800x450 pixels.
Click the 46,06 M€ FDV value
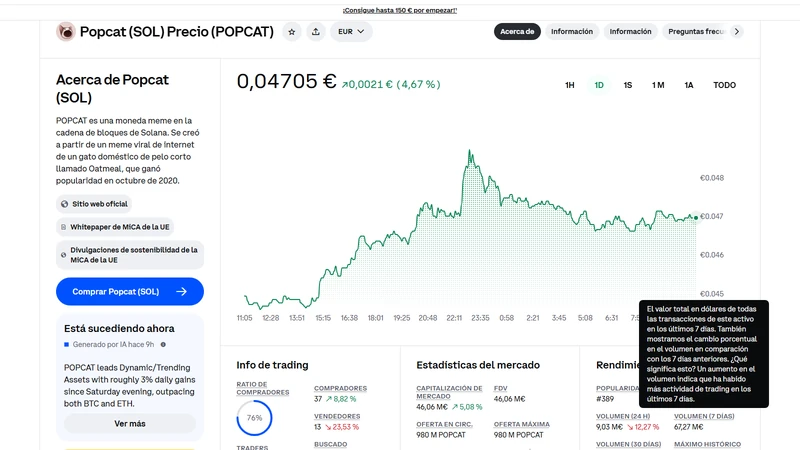[x=509, y=399]
